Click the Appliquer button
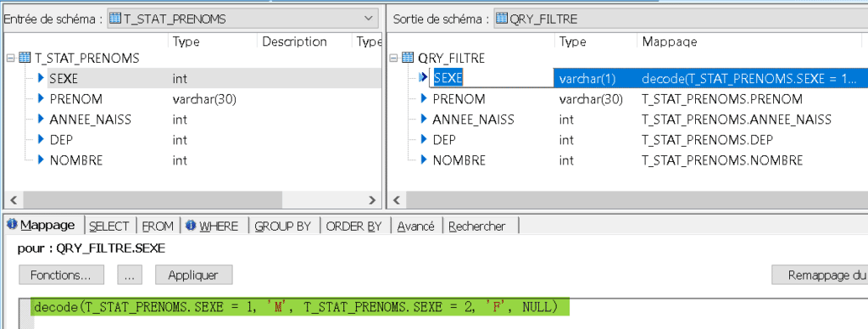The image size is (868, 329). (x=193, y=275)
